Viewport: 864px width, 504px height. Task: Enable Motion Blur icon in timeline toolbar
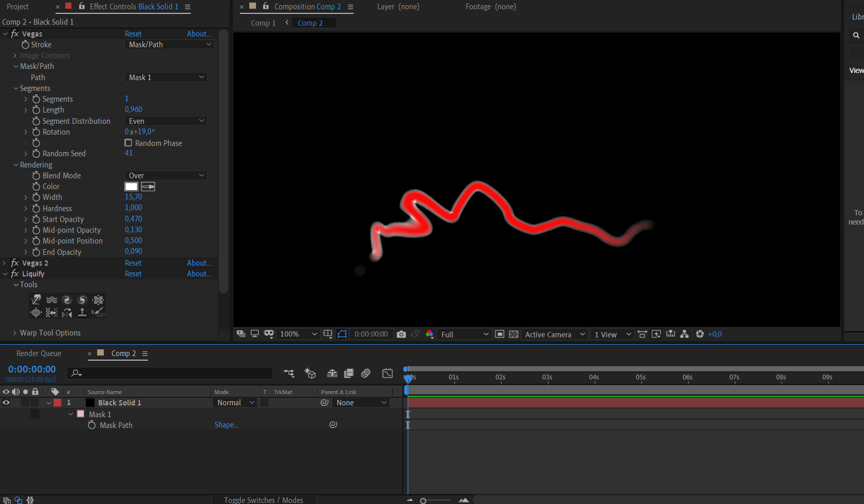(x=366, y=374)
